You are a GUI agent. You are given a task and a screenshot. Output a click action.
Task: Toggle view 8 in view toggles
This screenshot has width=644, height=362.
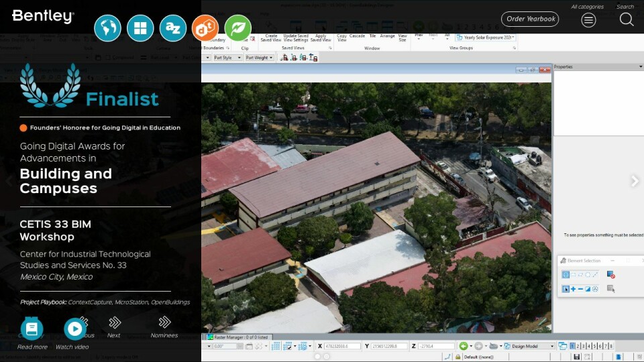(x=611, y=347)
